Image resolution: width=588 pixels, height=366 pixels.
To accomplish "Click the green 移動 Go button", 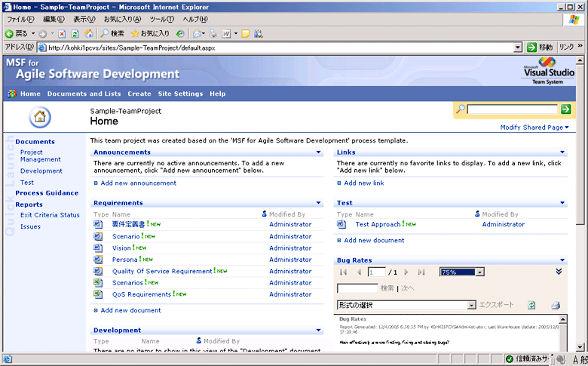I will 540,47.
